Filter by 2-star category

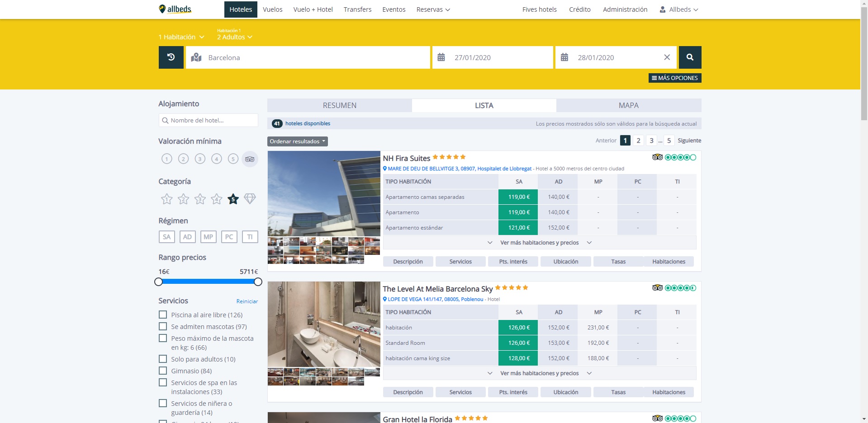183,199
